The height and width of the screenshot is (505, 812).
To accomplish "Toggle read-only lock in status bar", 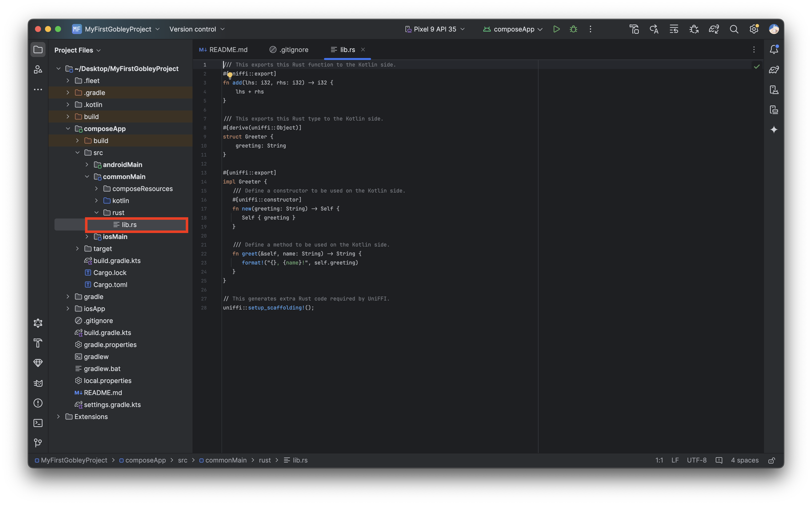I will click(771, 460).
